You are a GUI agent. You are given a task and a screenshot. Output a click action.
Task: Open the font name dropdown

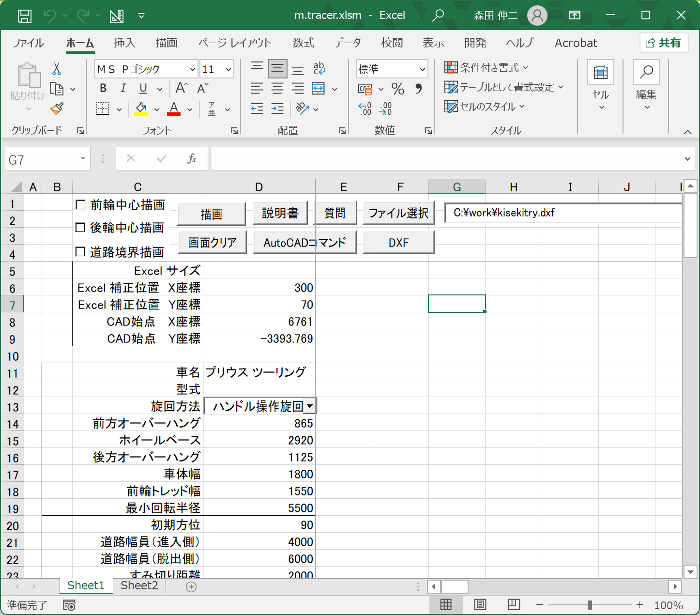tap(192, 69)
